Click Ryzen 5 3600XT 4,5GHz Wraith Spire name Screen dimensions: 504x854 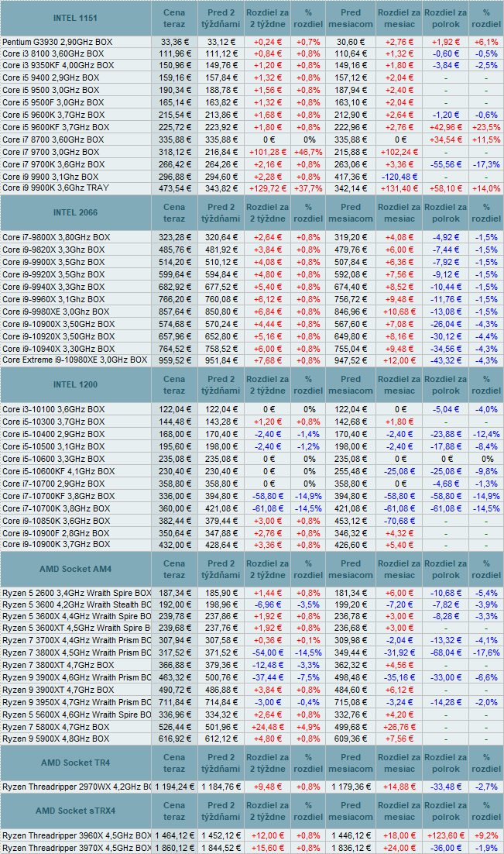76,628
